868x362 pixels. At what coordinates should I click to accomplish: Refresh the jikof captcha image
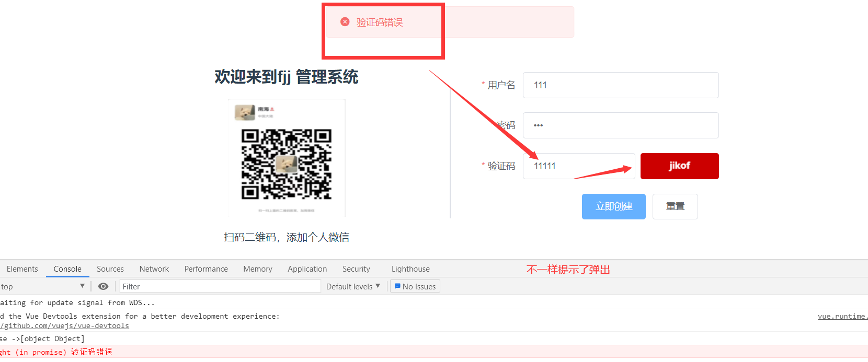pos(680,166)
